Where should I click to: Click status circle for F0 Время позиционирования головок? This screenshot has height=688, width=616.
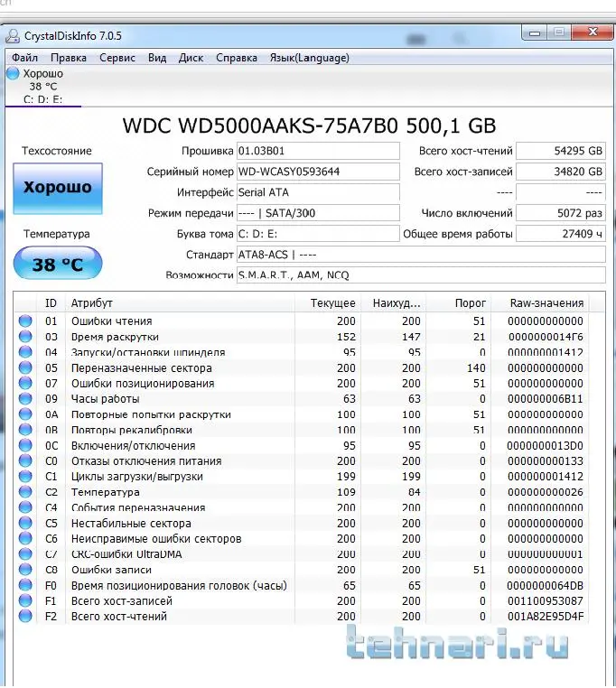coord(25,585)
